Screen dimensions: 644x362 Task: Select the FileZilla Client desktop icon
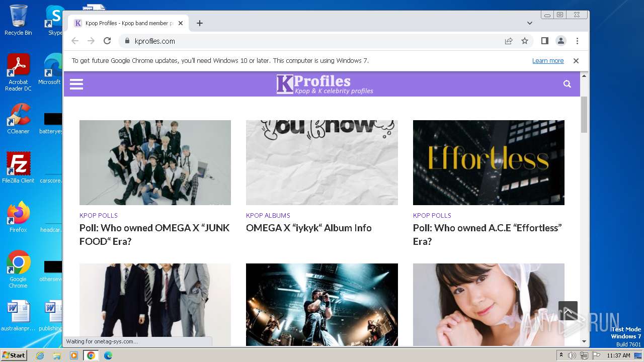tap(18, 168)
